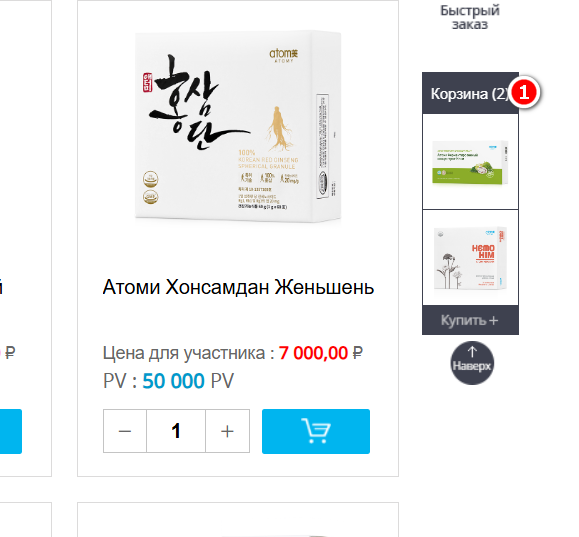This screenshot has width=579, height=537.
Task: Click the gold certification seals on box
Action: point(150,188)
